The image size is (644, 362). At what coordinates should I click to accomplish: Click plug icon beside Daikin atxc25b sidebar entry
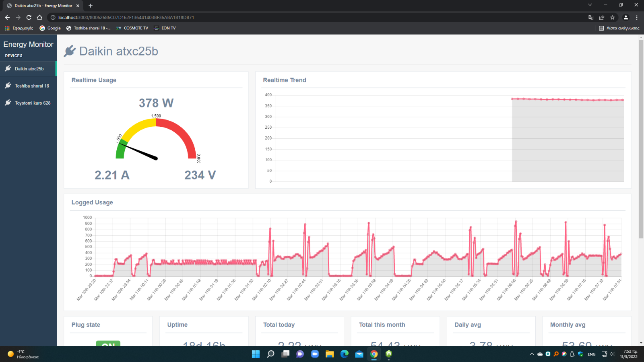pos(8,68)
